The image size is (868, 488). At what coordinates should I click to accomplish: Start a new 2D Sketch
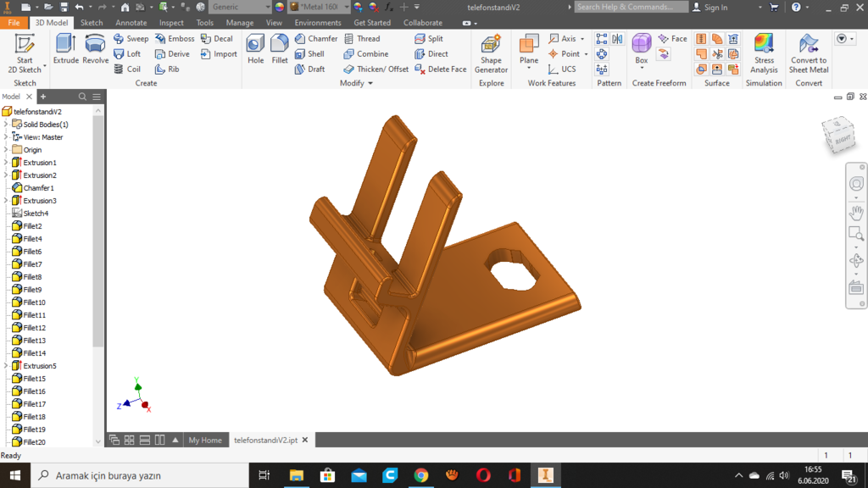[x=25, y=54]
